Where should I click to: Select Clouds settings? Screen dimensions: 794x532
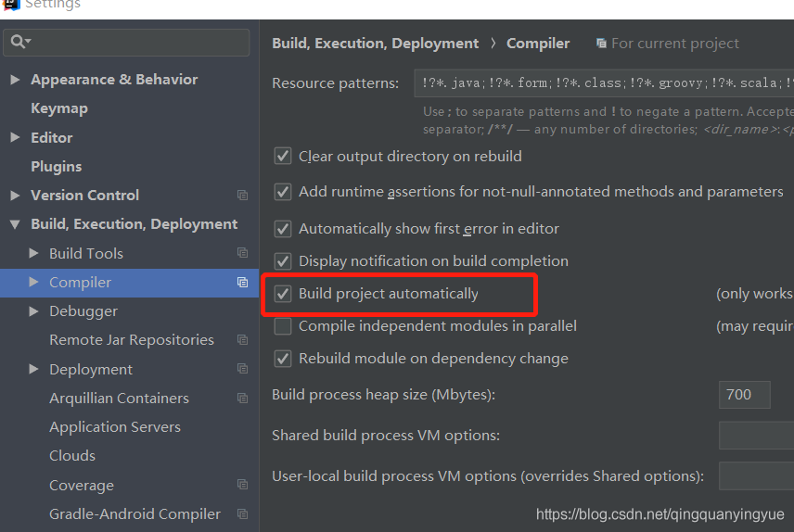(72, 456)
